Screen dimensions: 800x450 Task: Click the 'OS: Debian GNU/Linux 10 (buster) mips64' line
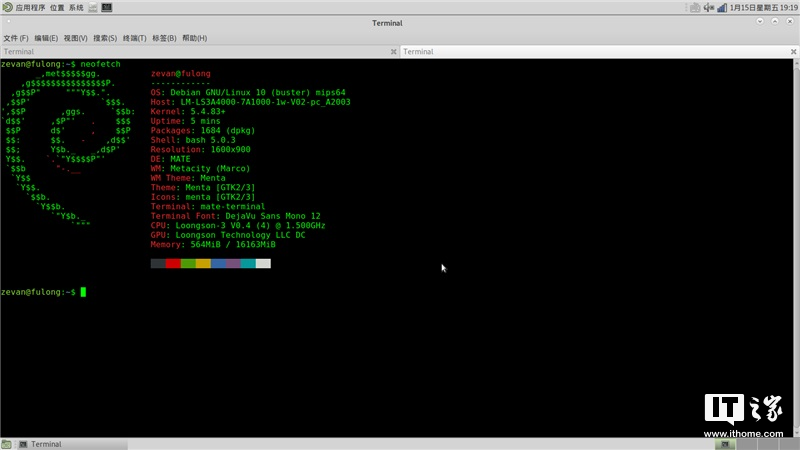(248, 93)
